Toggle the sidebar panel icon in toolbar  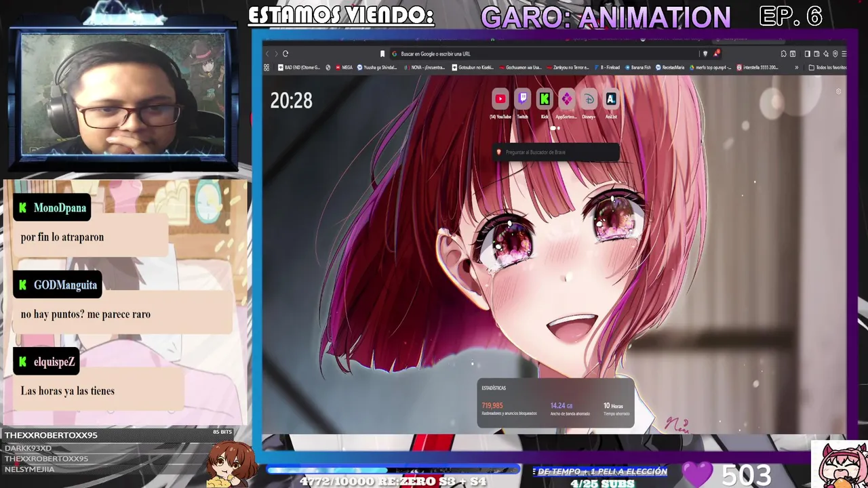807,54
